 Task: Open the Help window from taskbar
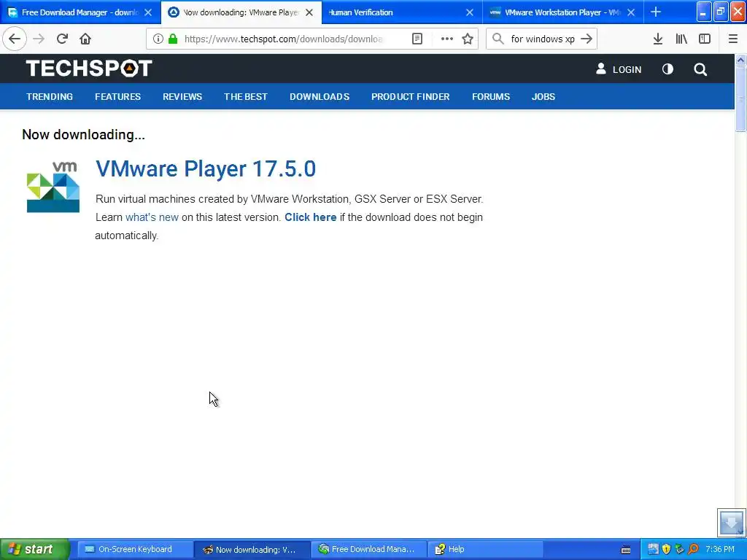tap(485, 549)
